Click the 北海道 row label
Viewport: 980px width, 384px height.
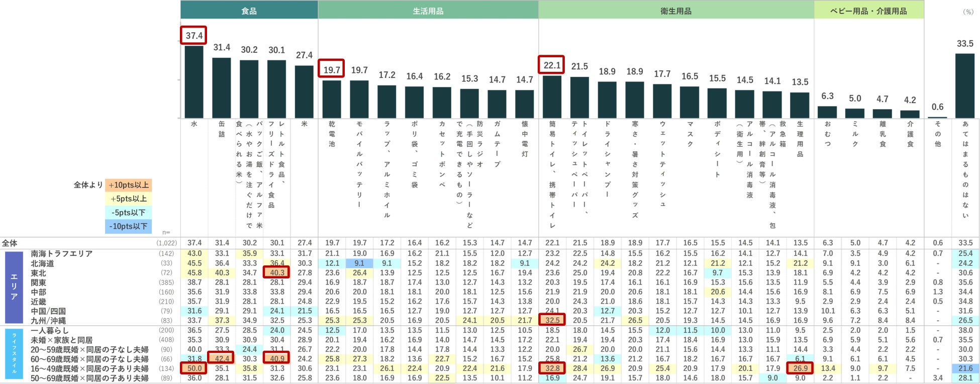coord(42,263)
